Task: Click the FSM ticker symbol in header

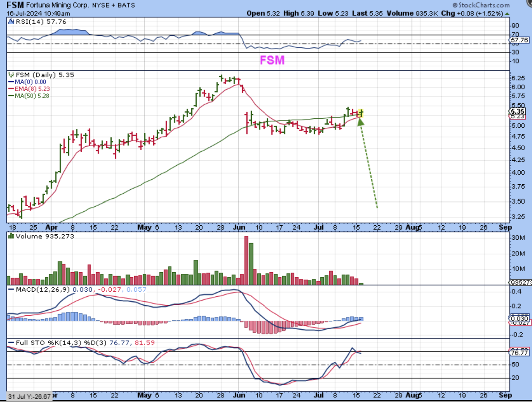Action: click(x=15, y=5)
